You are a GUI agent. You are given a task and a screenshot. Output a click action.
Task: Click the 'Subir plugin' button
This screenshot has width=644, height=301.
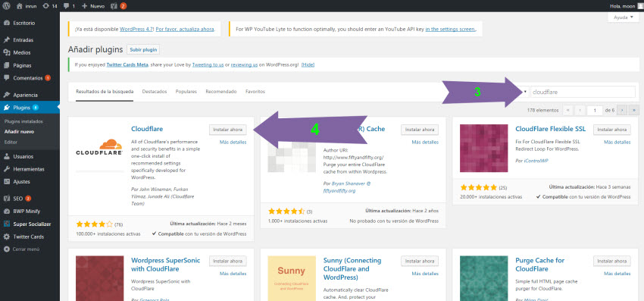(x=143, y=50)
